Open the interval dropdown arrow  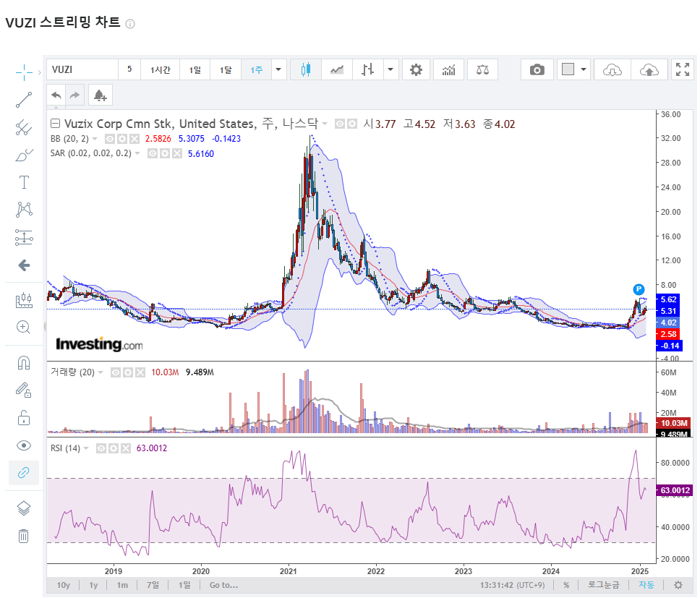click(x=278, y=69)
